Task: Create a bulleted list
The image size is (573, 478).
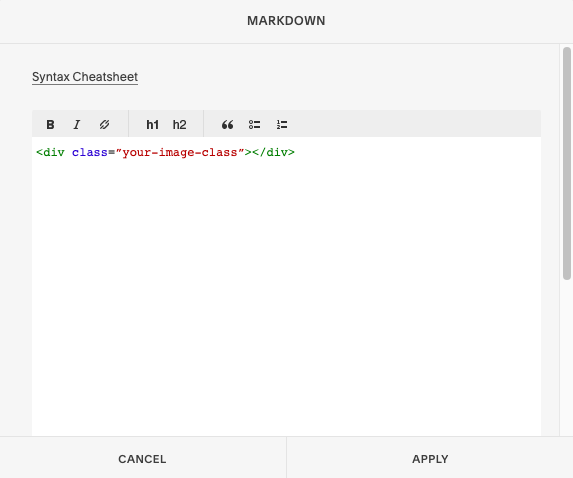Action: coord(254,125)
